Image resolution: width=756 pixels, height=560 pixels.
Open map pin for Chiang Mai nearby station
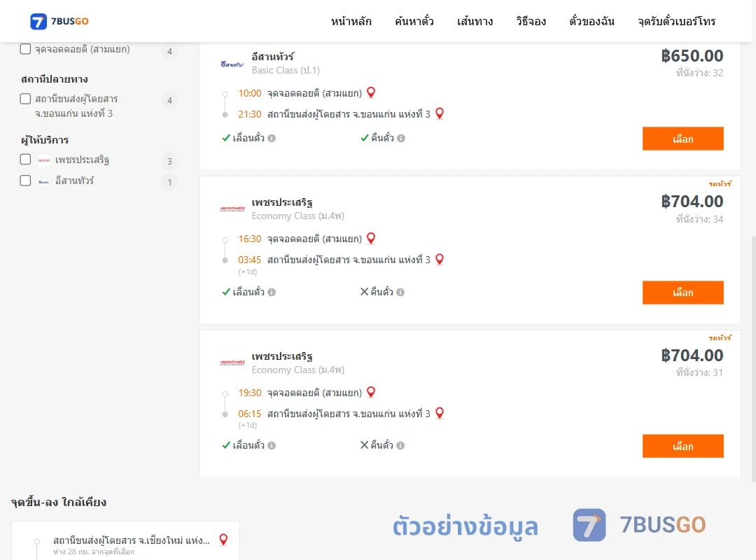(x=223, y=540)
